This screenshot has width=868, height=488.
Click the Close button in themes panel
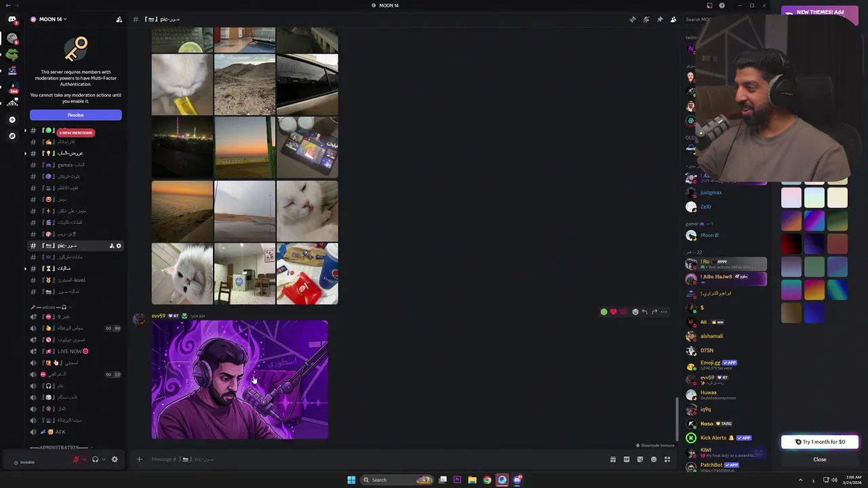click(x=820, y=460)
